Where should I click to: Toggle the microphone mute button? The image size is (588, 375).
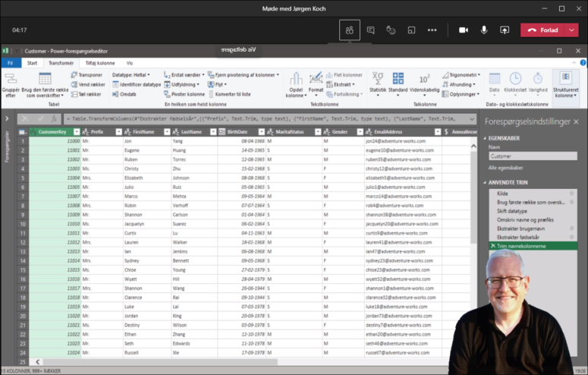point(484,30)
